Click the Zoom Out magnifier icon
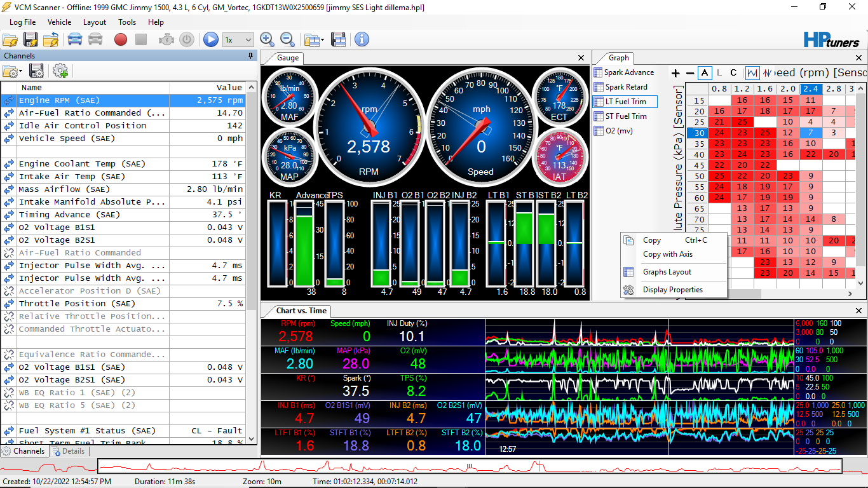868x488 pixels. click(287, 39)
